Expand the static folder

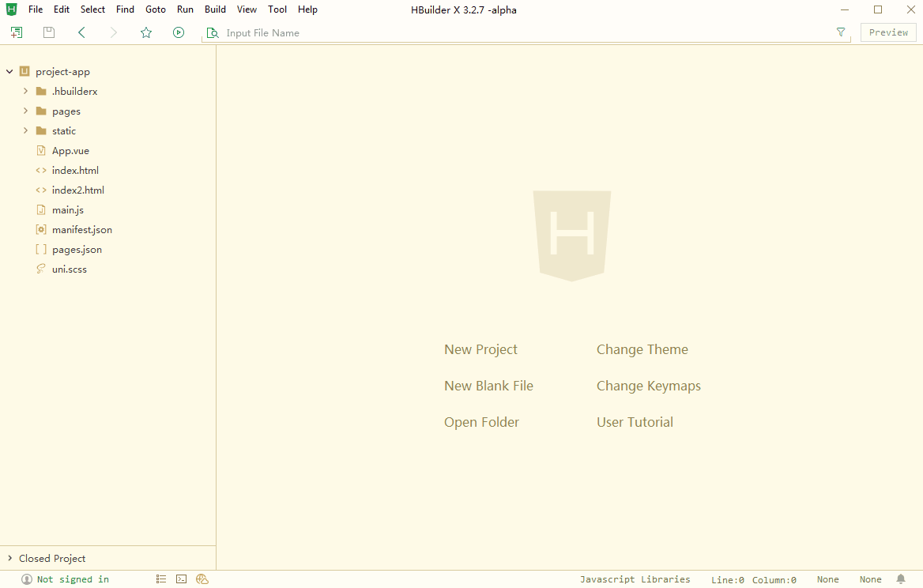[25, 131]
